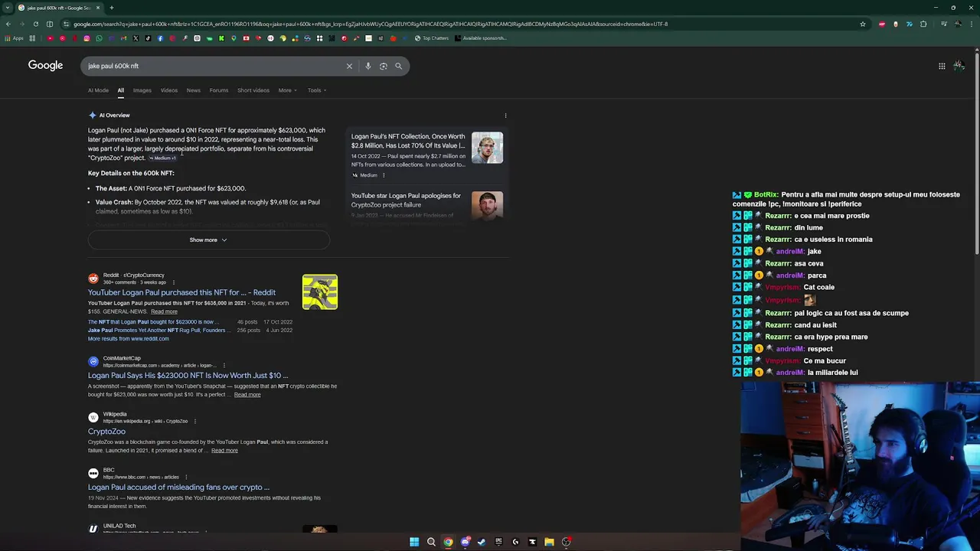This screenshot has height=551, width=980.
Task: Open the Reddit result thumbnail image
Action: pyautogui.click(x=319, y=292)
